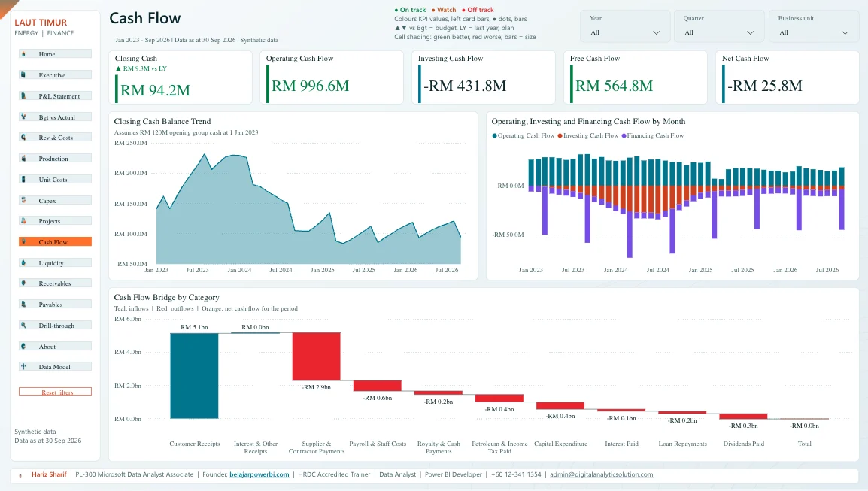Click the Financing Cash Flow legend dot
868x491 pixels.
click(624, 135)
